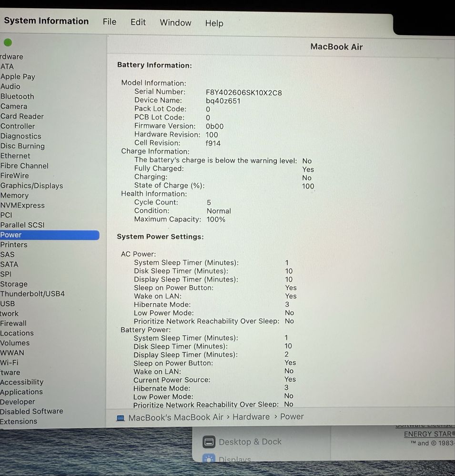
Task: Select PCI in the sidebar
Action: click(x=6, y=215)
